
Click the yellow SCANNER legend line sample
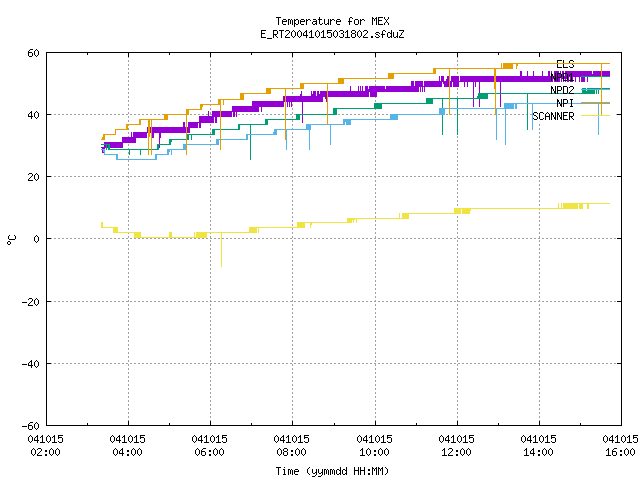[596, 116]
